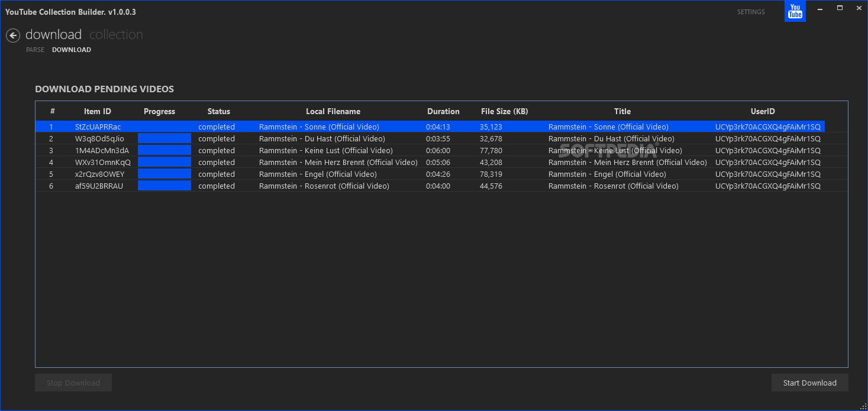868x411 pixels.
Task: Select local filename 'Rammstein - Du Hast (Official Video)'
Action: click(322, 139)
